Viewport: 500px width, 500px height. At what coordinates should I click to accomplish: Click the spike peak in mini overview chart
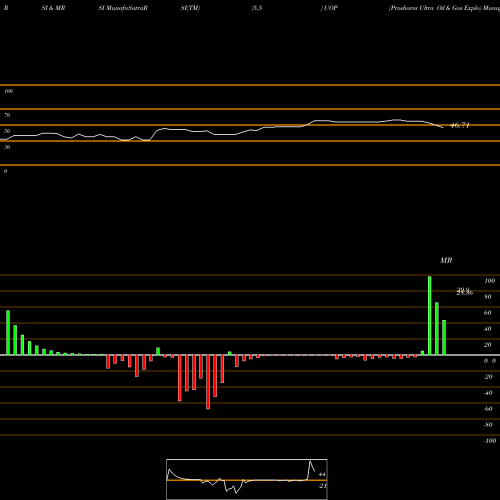(x=310, y=462)
